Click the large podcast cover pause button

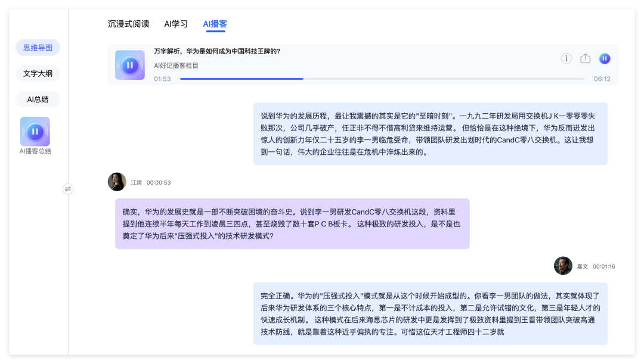point(130,65)
